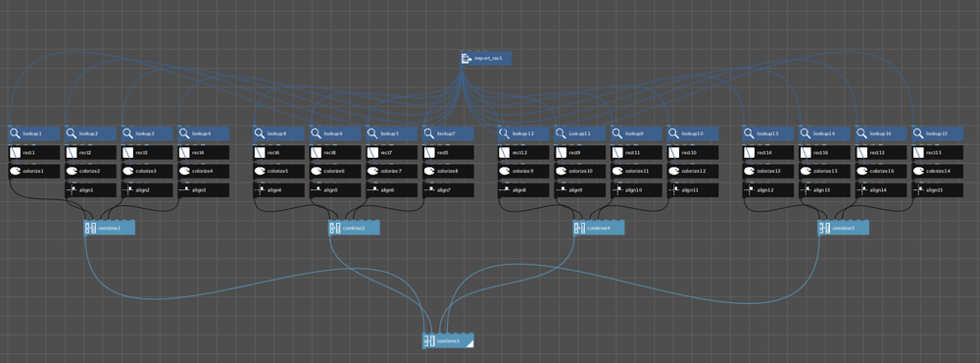Screen dimensions: 980x363
Task: Select the rect14 node
Action: [768, 153]
